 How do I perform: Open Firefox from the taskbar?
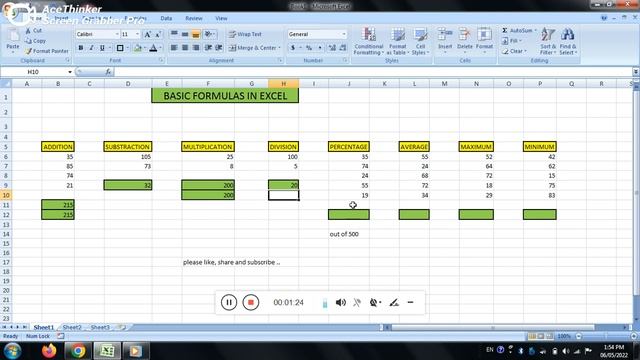pyautogui.click(x=49, y=351)
